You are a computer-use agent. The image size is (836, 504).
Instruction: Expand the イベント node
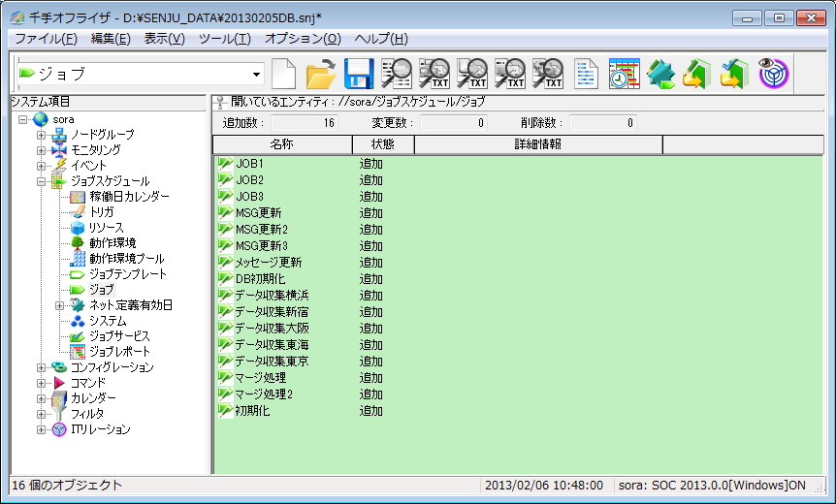click(x=41, y=166)
